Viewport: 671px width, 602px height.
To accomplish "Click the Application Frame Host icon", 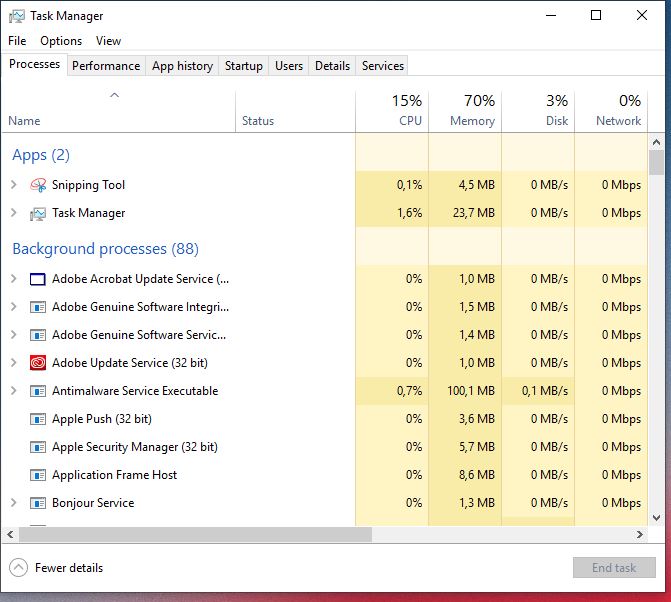I will pos(38,475).
